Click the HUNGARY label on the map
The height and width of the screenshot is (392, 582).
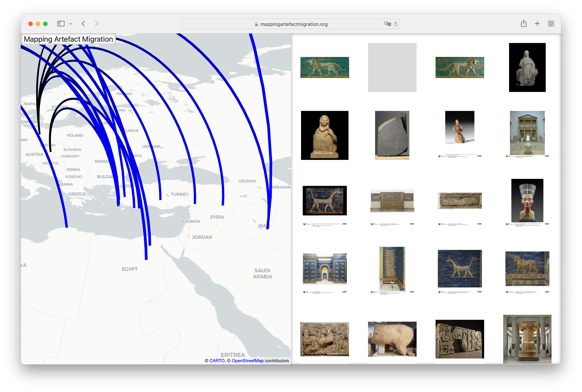(x=70, y=156)
